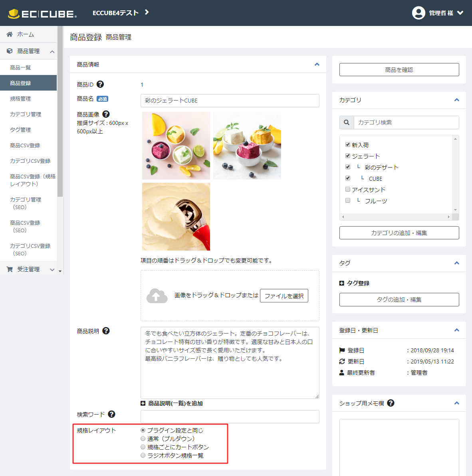Viewport: 472px width, 476px height.
Task: Open the 管理者 様 dropdown arrow
Action: [460, 13]
